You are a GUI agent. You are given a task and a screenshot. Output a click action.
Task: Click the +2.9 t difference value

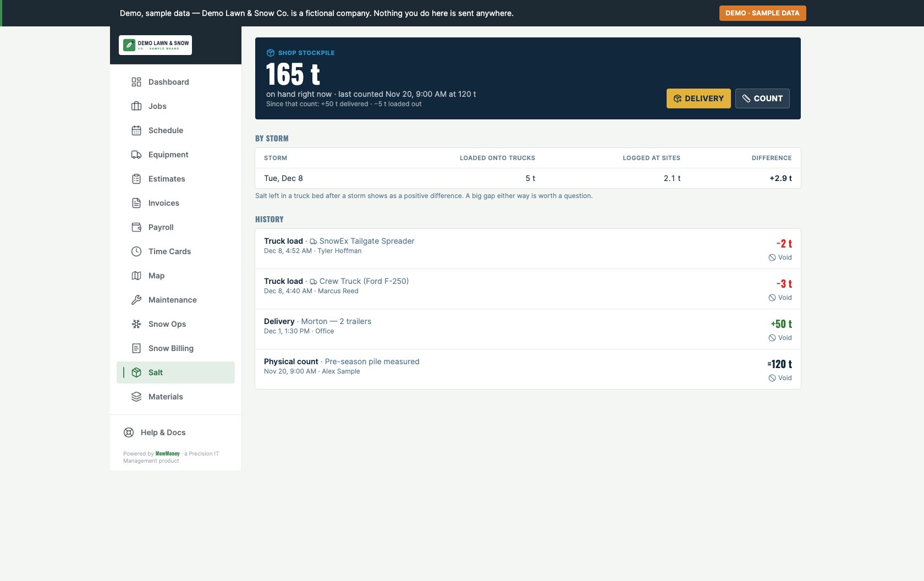pyautogui.click(x=780, y=178)
